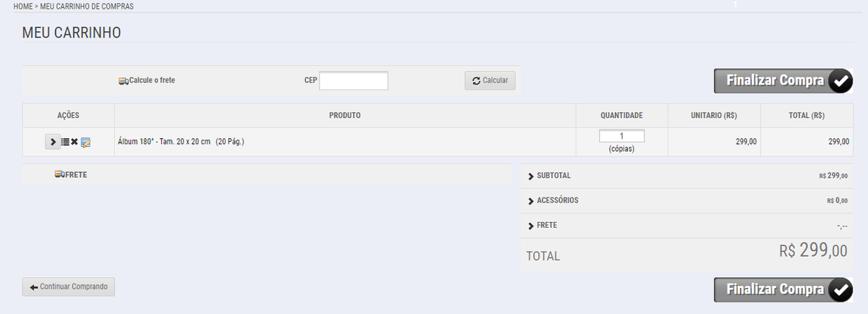Expand the product row with arrow button
The height and width of the screenshot is (314, 868).
click(x=53, y=142)
